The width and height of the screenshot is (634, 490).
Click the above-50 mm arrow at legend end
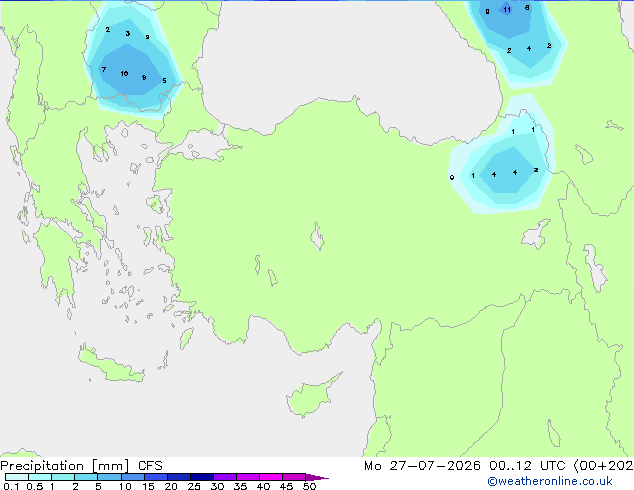(x=317, y=477)
